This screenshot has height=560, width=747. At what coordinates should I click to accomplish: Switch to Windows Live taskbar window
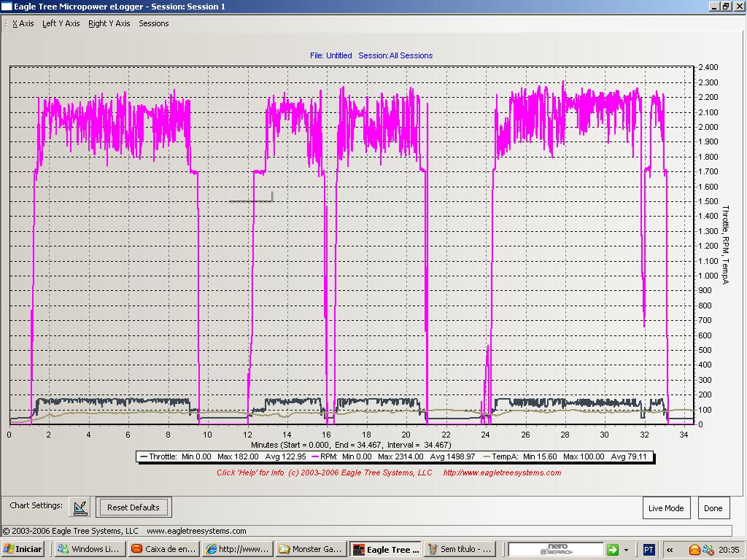[88, 549]
